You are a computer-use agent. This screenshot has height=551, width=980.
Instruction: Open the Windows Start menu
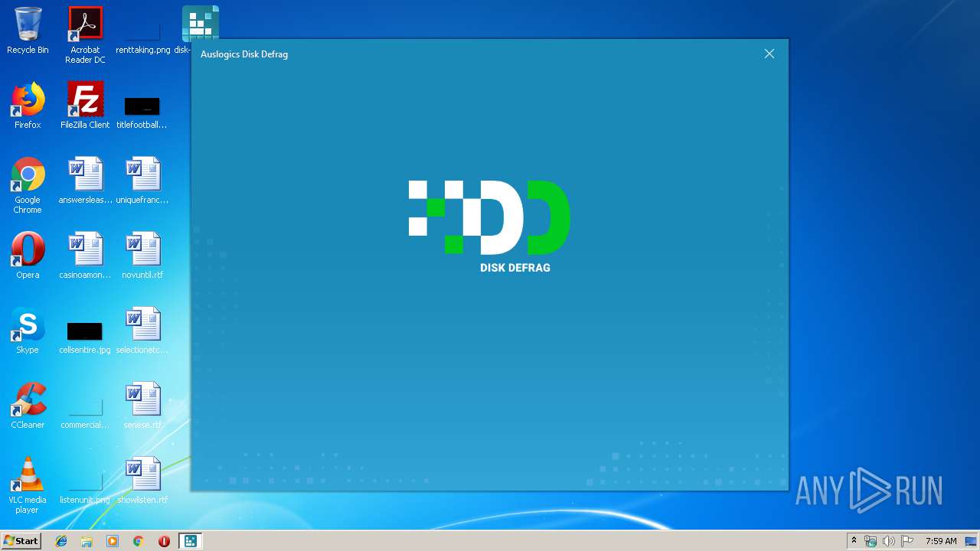point(21,541)
